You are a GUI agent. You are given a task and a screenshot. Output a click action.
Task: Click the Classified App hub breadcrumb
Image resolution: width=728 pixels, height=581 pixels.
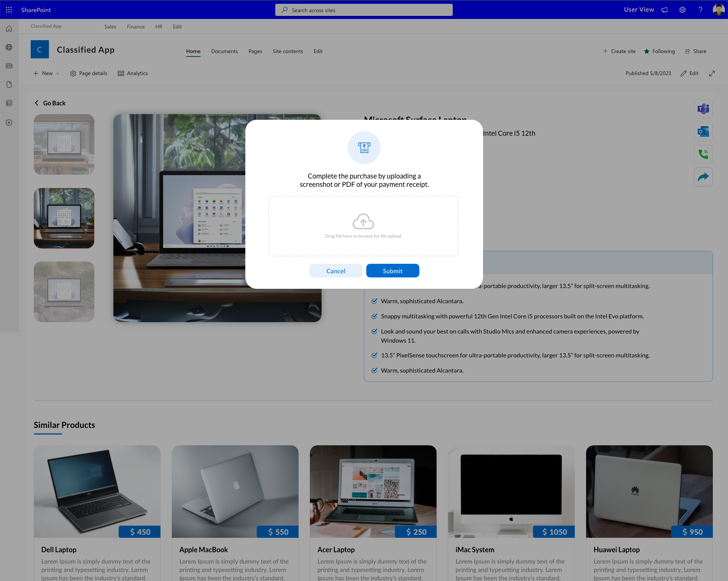[x=46, y=26]
